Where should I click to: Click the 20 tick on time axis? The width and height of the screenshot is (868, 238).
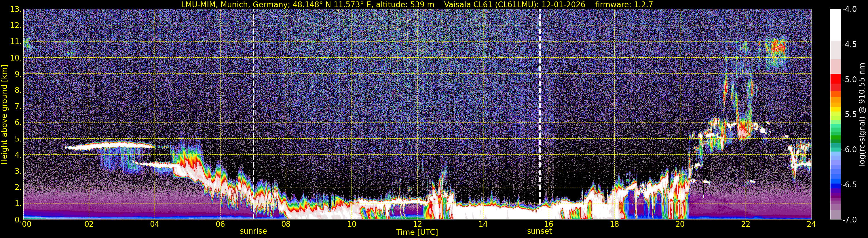680,224
